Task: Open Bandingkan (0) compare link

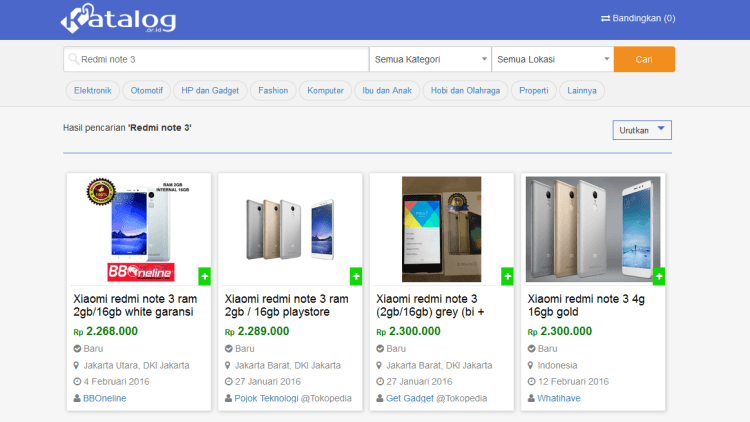Action: [638, 18]
